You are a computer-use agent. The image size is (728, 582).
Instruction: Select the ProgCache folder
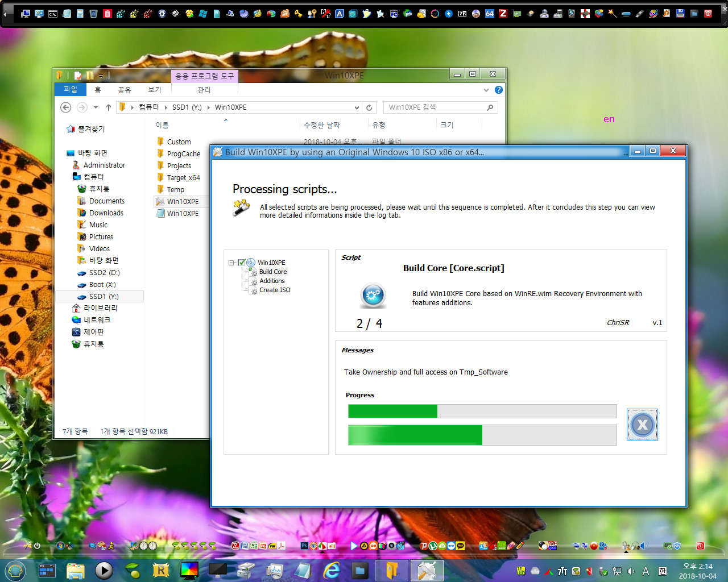tap(183, 154)
